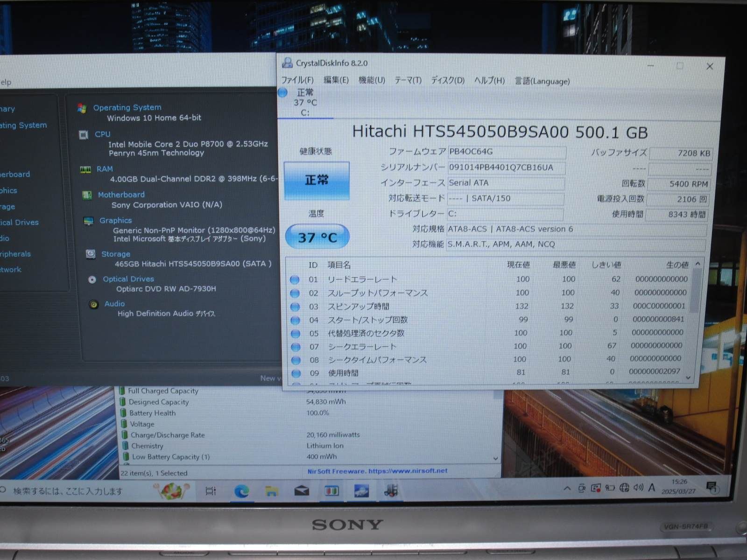Click the blue 正常 health status button
The image size is (747, 560).
(317, 181)
